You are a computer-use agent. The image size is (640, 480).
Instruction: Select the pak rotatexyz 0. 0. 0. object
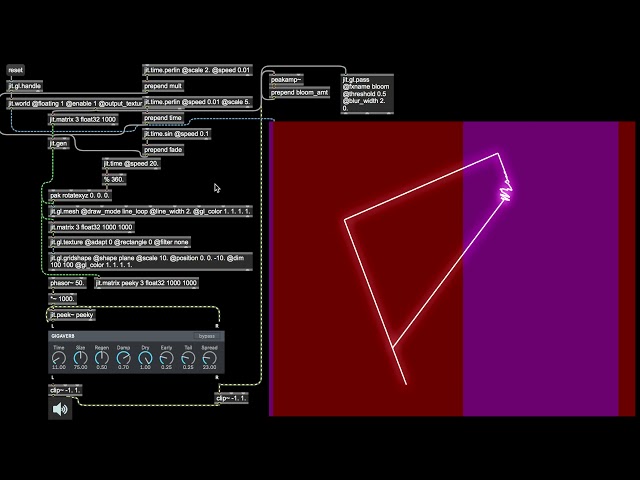click(x=80, y=196)
